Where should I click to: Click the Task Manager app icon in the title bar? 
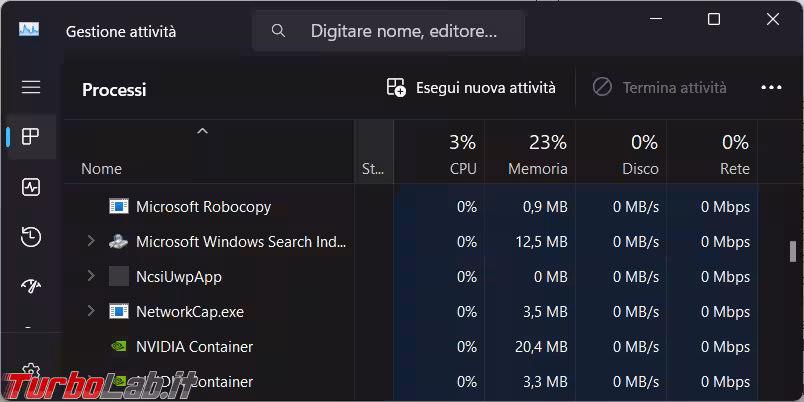[29, 30]
